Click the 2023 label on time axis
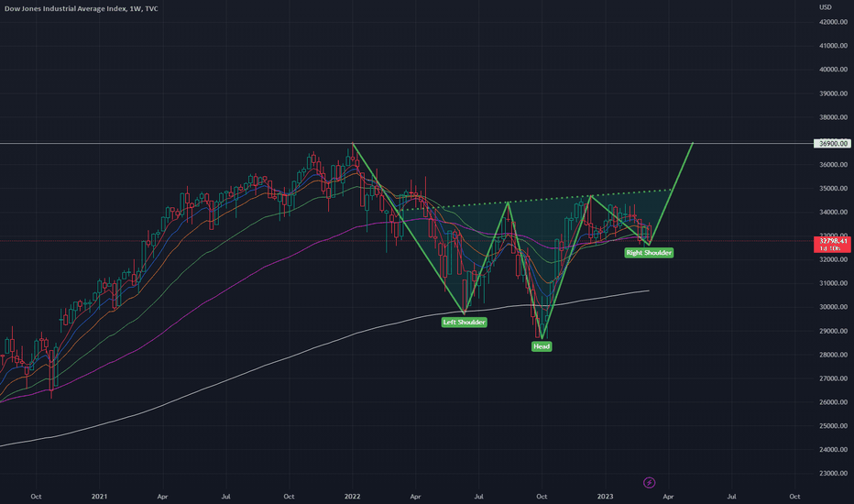 point(605,497)
